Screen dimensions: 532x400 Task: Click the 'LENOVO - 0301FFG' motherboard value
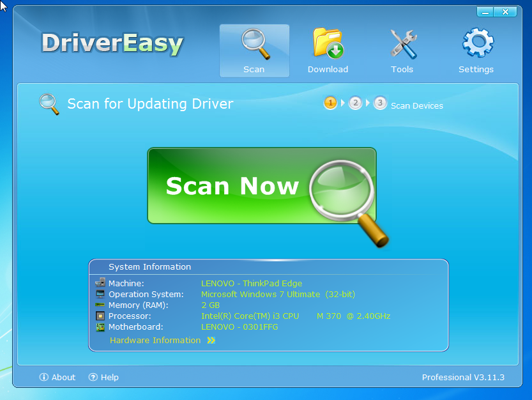(239, 327)
